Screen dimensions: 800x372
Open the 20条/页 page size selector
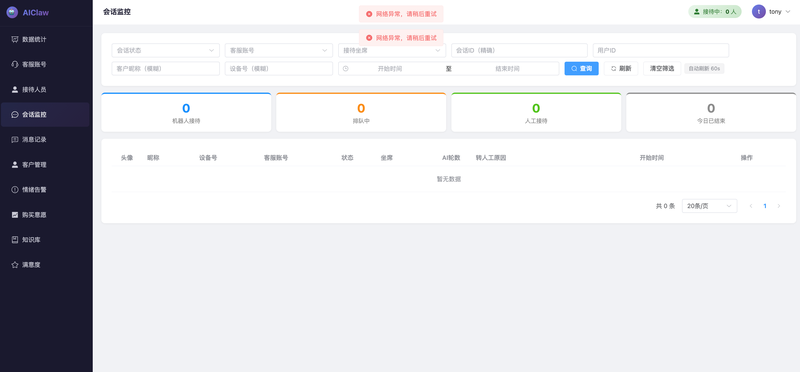tap(709, 206)
